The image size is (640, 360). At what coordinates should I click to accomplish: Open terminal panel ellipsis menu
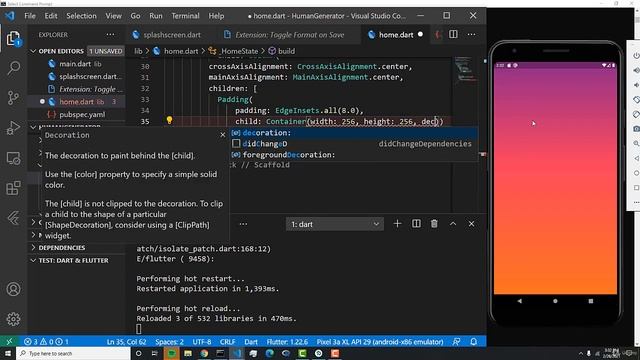coord(243,224)
